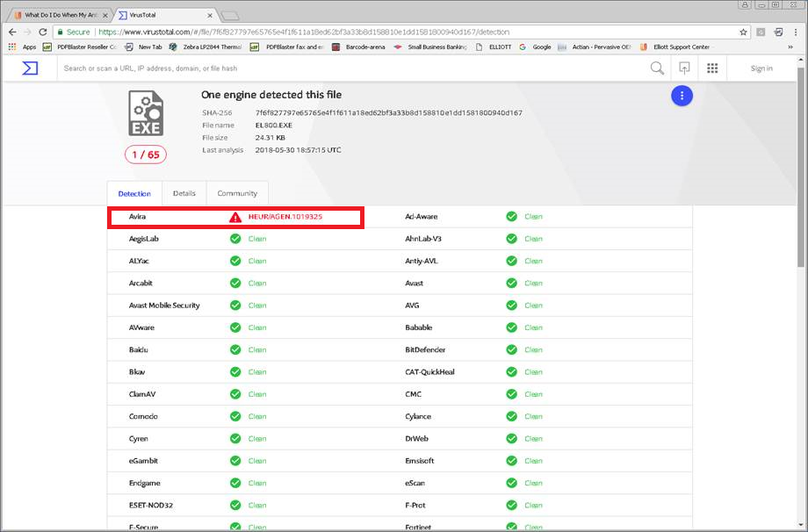
Task: Click the browser address bar URL
Action: 304,32
